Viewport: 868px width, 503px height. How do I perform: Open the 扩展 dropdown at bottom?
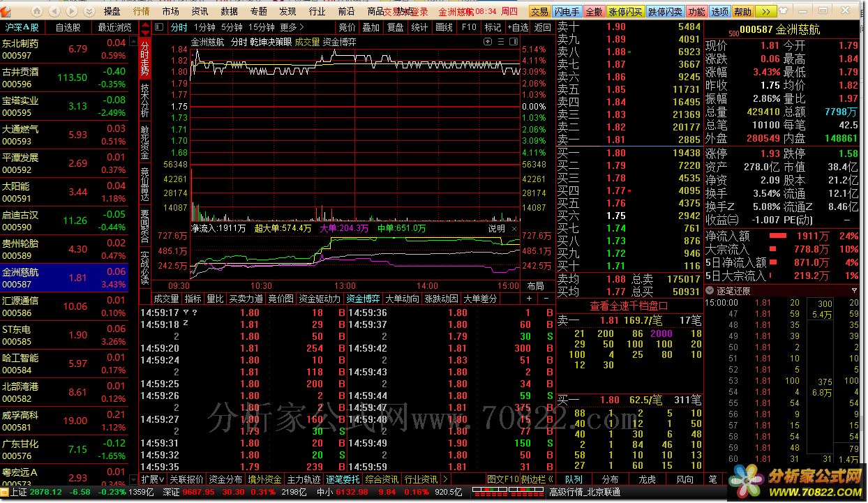153,479
